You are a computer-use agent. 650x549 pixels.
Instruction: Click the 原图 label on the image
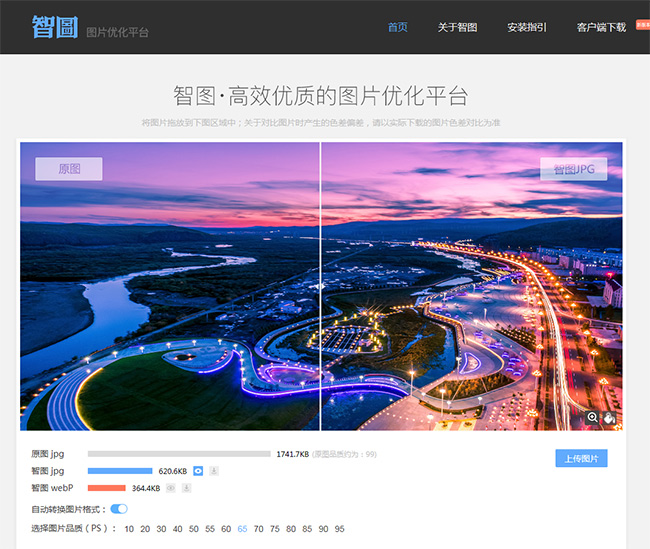pos(68,169)
